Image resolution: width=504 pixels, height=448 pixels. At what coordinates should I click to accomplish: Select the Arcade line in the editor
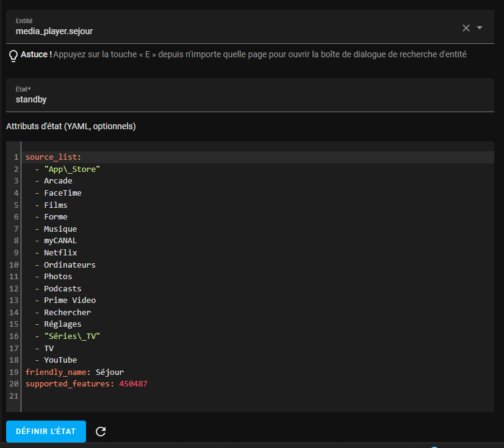coord(58,181)
